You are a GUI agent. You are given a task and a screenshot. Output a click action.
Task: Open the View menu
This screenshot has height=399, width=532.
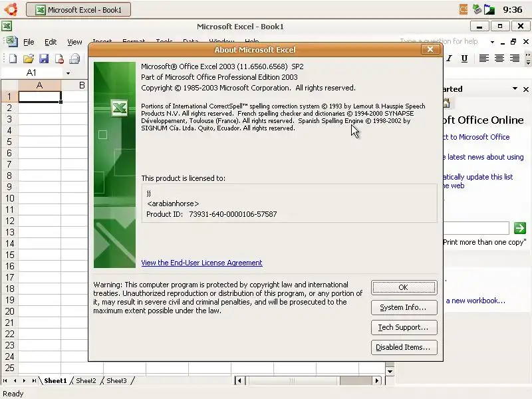coord(74,42)
